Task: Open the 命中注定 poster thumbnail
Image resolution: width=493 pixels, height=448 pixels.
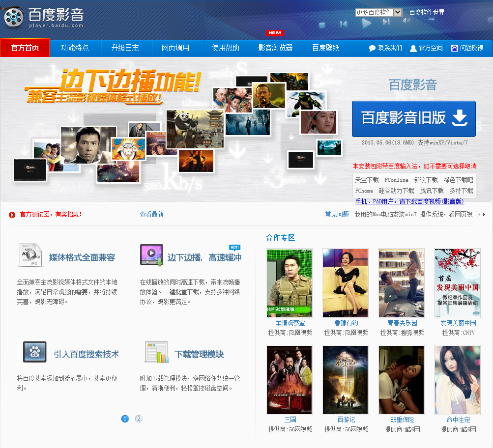Action: point(458,380)
